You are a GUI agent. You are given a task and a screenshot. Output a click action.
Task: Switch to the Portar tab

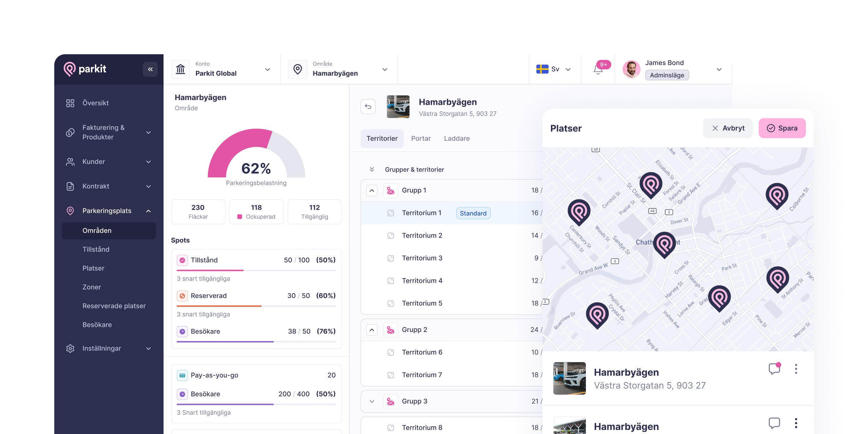click(421, 139)
